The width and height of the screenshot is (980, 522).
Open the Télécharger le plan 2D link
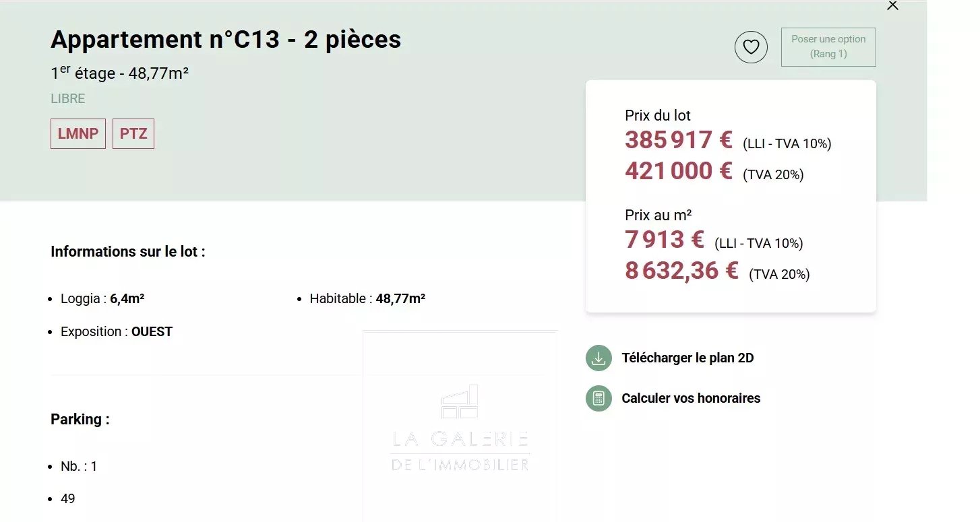[687, 358]
